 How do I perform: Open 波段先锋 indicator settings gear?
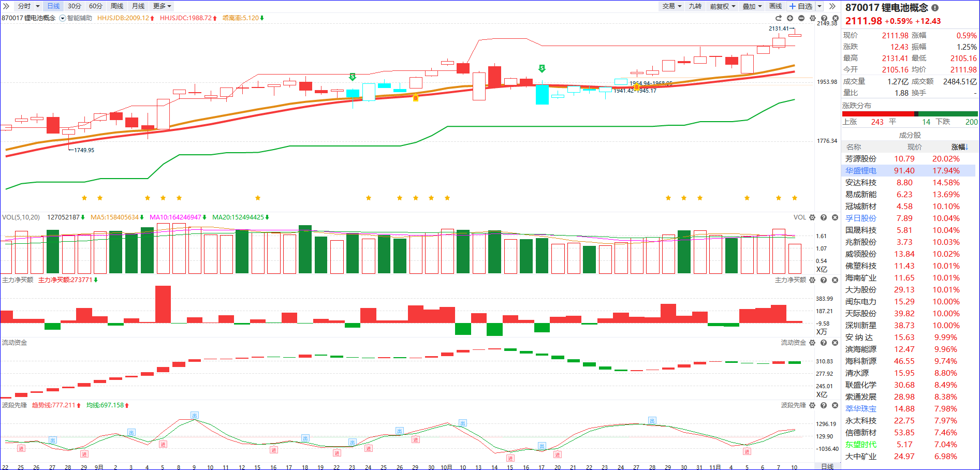[x=812, y=405]
